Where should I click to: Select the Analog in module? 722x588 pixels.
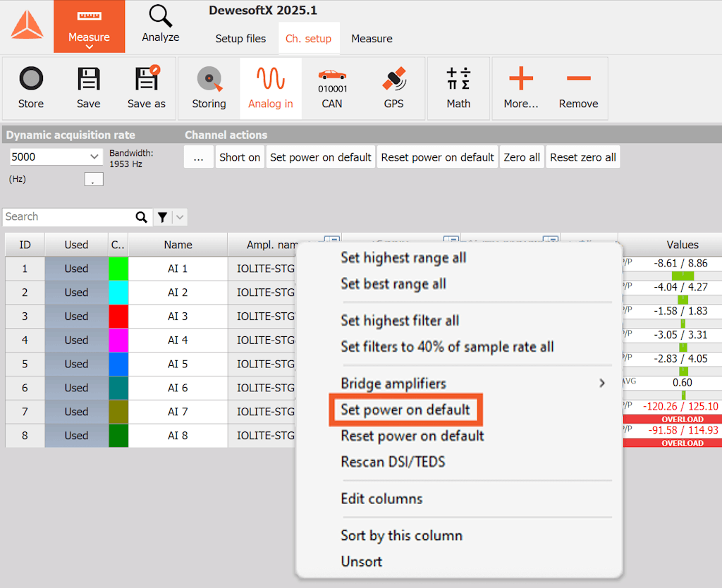[271, 88]
